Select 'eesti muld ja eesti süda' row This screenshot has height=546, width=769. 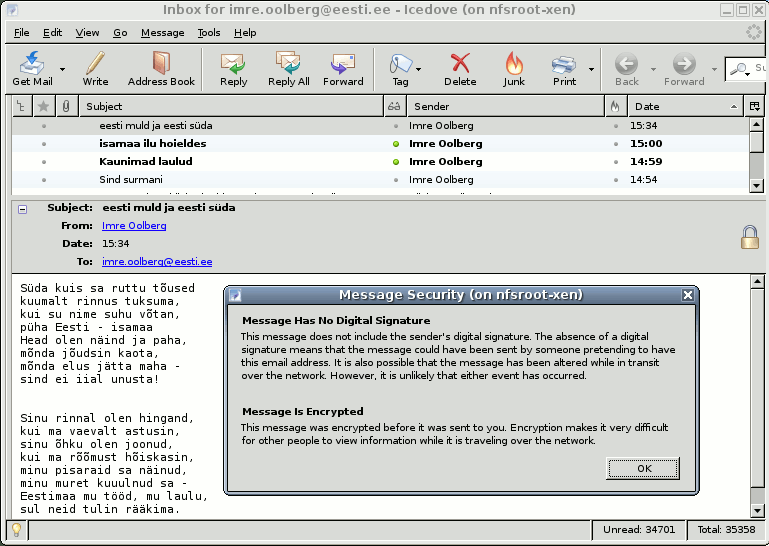pos(381,126)
